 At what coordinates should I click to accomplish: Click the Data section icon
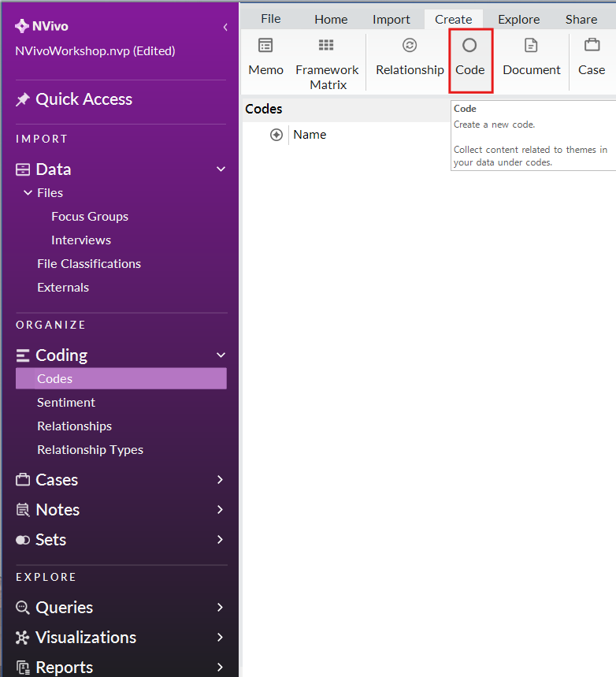[23, 169]
